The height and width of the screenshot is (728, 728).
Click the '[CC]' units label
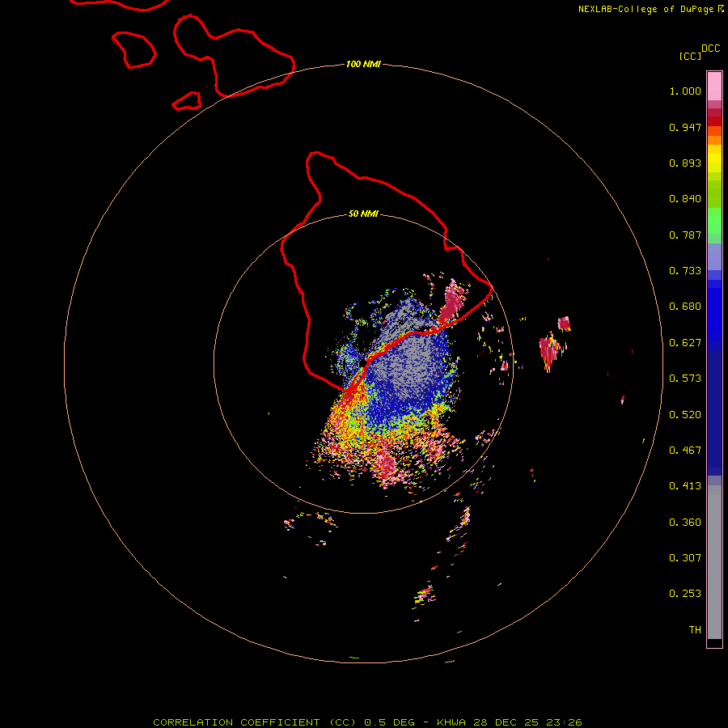[690, 56]
